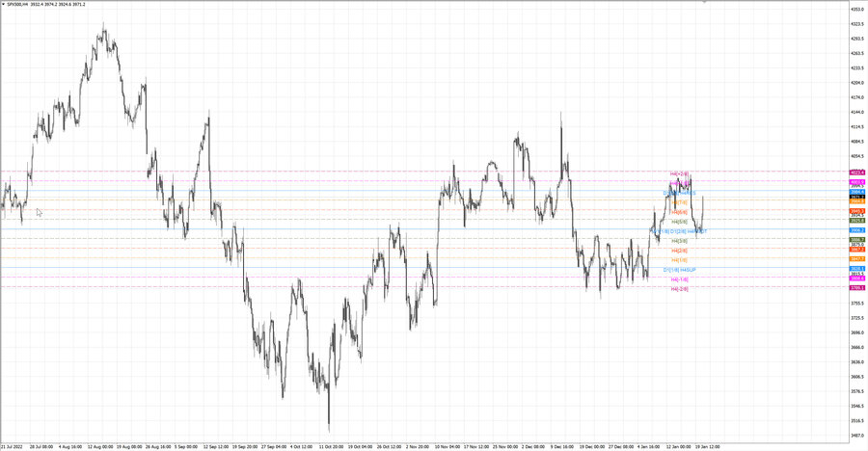Click the 5 Sep 00:00 time label
Viewport: 868px width, 451px height.
coord(186,446)
